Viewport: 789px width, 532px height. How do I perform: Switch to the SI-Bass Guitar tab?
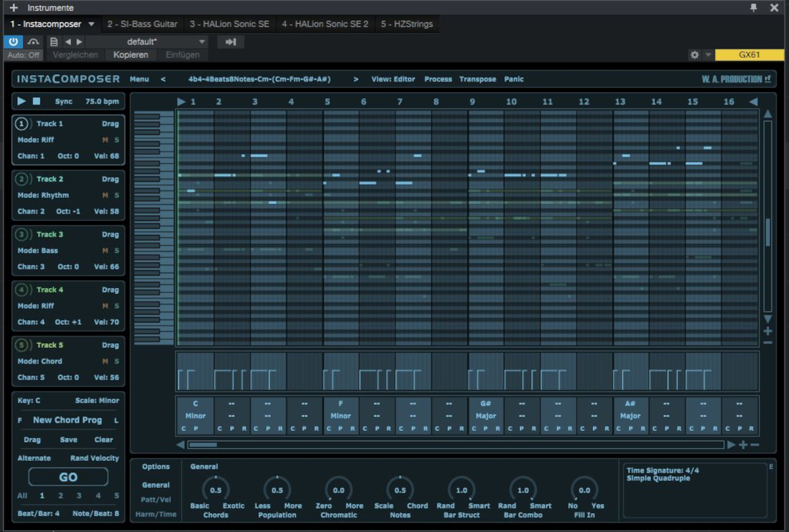pos(142,24)
